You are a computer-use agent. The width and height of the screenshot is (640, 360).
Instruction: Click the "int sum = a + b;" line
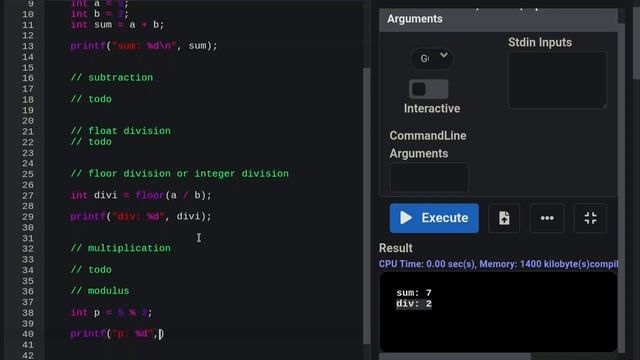point(117,25)
